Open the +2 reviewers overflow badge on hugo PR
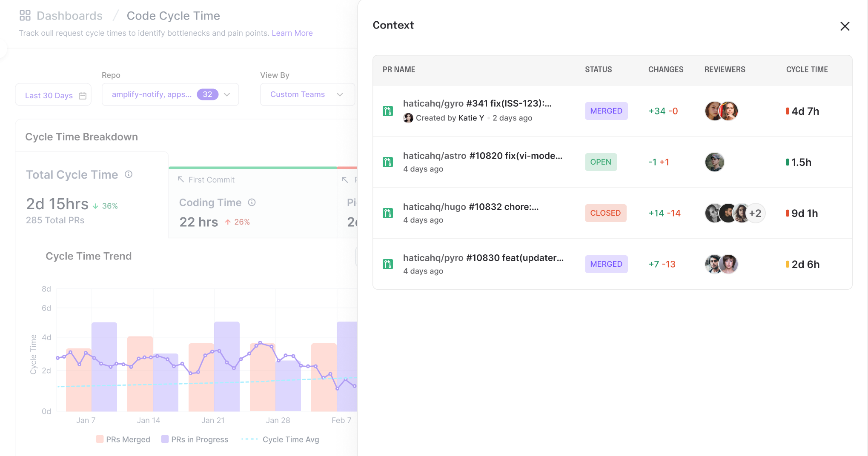Viewport: 868px width, 456px height. click(x=756, y=213)
